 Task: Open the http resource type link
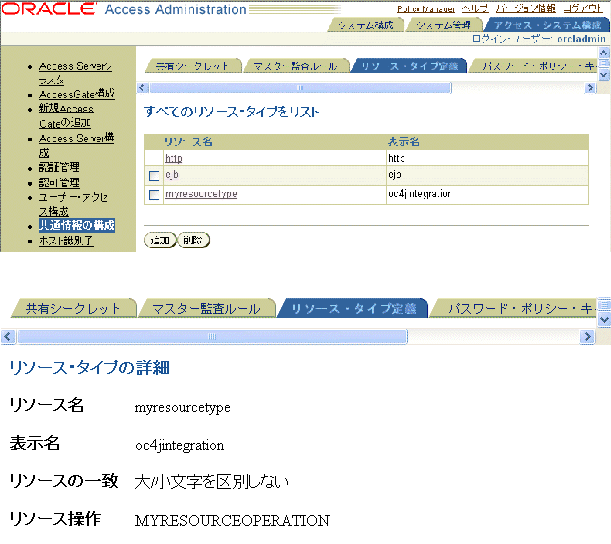coord(173,158)
